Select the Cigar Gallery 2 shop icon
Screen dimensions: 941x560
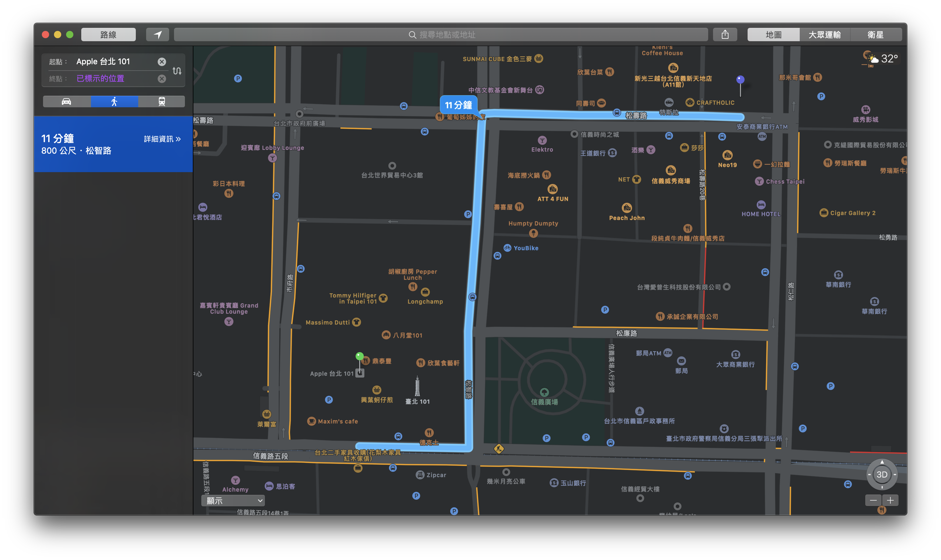(x=824, y=213)
